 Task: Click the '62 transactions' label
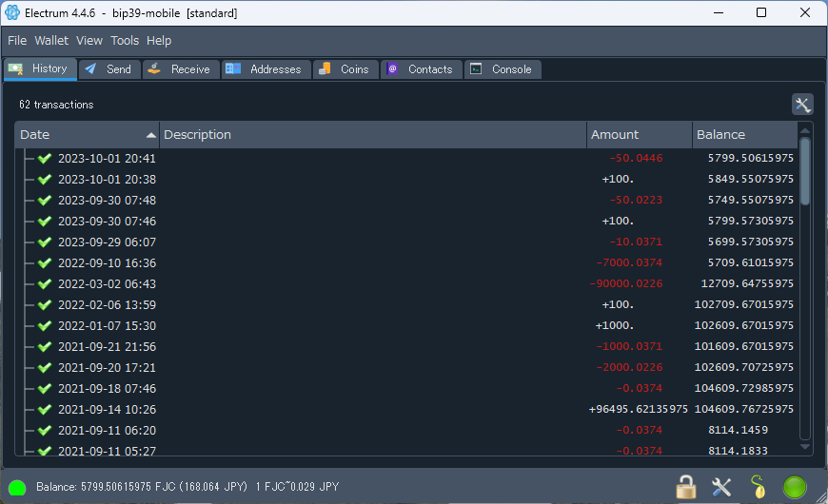tap(56, 105)
